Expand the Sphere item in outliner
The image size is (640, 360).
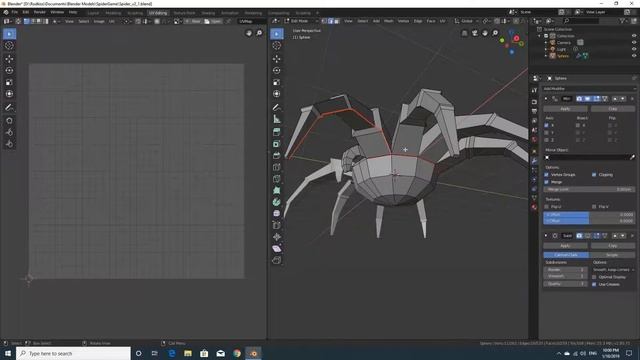[x=546, y=56]
